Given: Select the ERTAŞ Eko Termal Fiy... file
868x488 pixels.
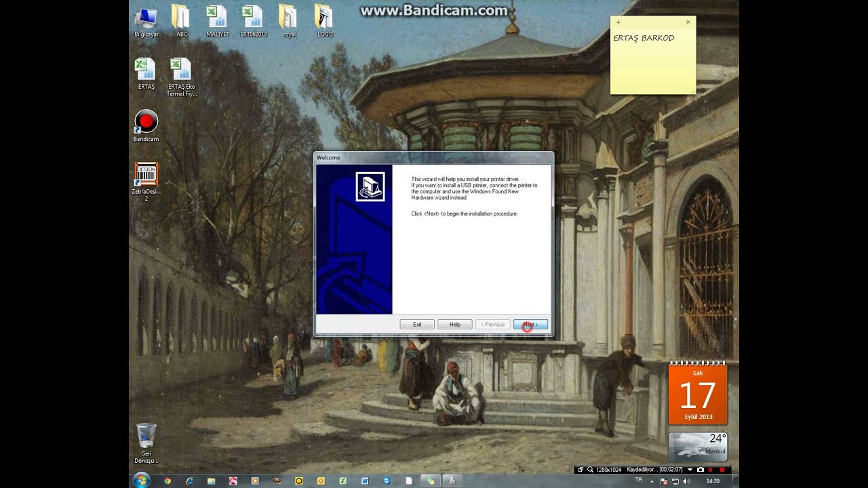Looking at the screenshot, I should click(x=181, y=77).
